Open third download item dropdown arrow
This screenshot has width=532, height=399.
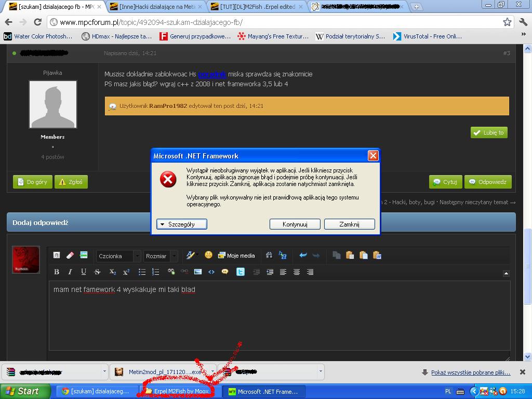point(320,372)
